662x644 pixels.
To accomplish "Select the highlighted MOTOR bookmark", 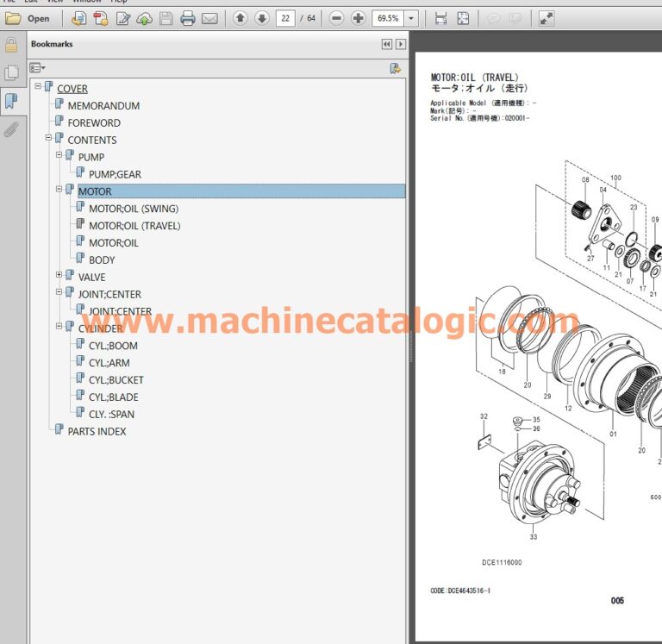I will pyautogui.click(x=241, y=191).
